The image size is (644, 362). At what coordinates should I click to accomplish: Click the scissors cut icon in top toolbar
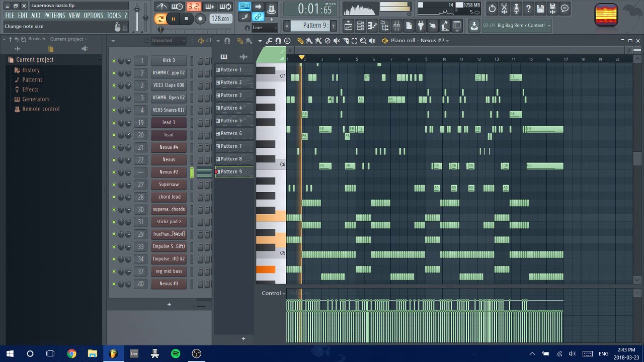(504, 9)
